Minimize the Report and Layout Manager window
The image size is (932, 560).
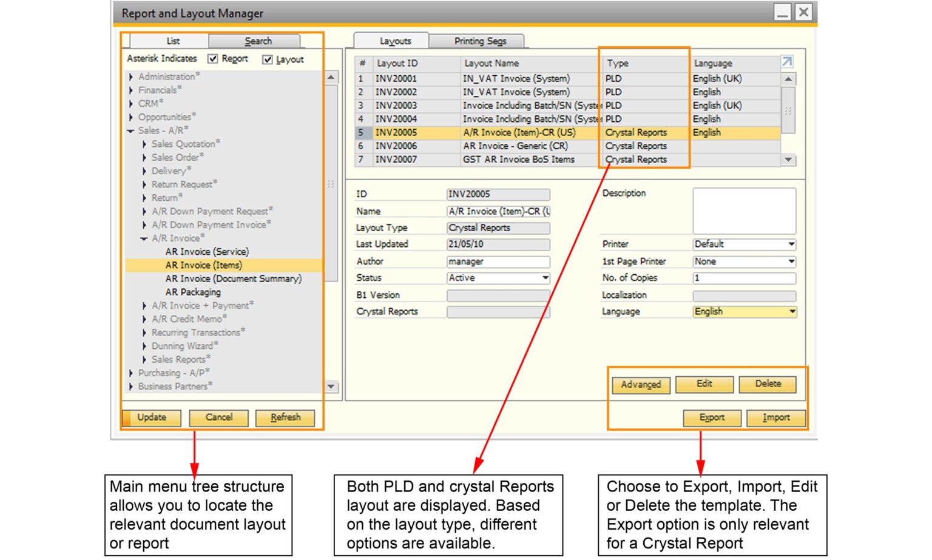coord(783,13)
